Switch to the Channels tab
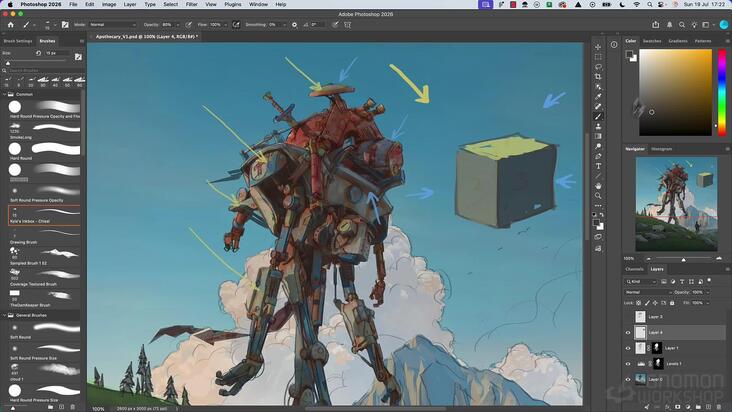This screenshot has width=732, height=412. [634, 269]
